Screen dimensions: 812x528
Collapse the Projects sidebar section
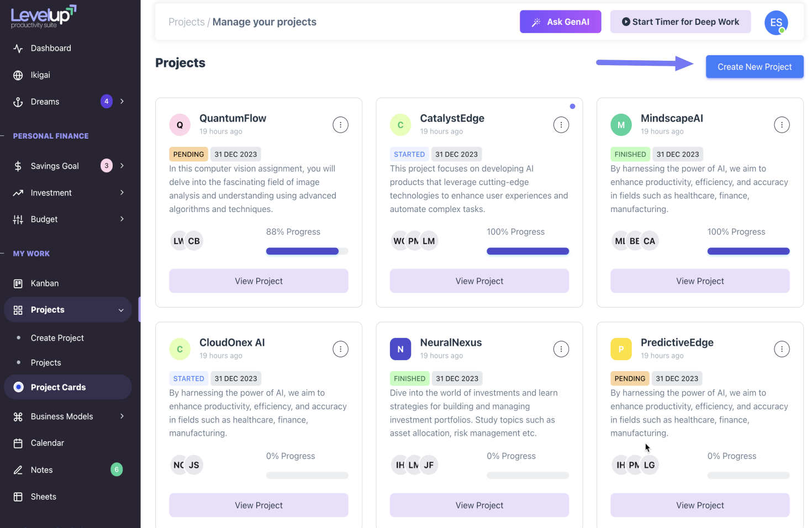coord(121,310)
